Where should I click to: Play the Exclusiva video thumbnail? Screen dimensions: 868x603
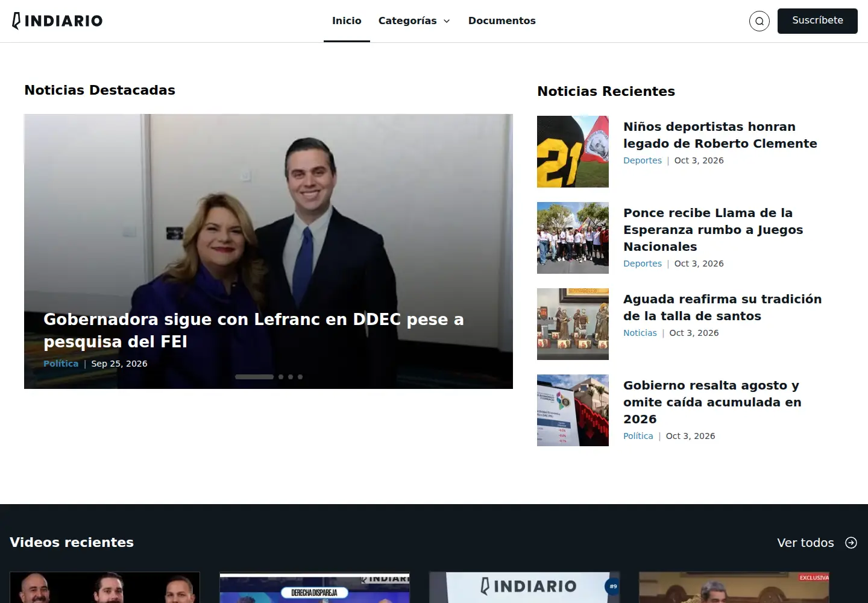tap(734, 587)
